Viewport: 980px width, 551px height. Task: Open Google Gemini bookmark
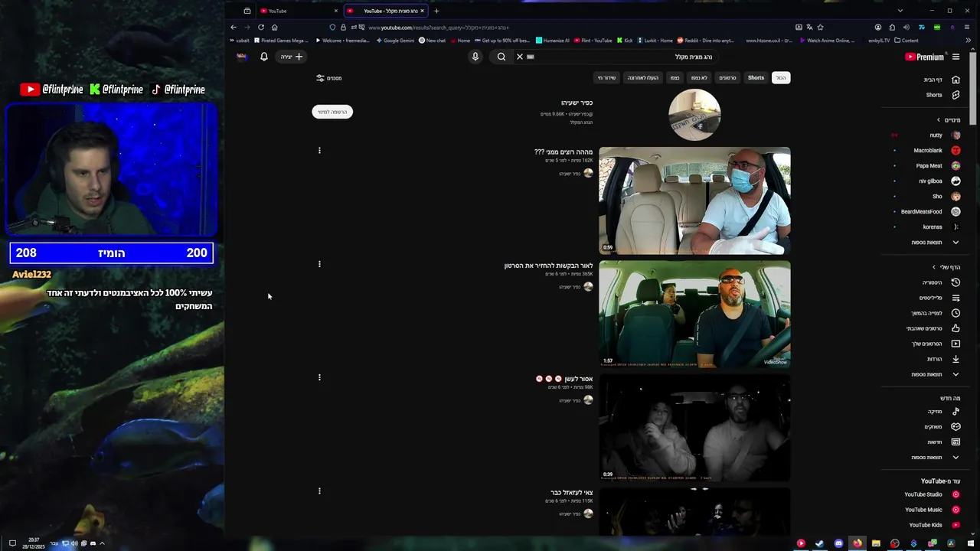point(394,41)
